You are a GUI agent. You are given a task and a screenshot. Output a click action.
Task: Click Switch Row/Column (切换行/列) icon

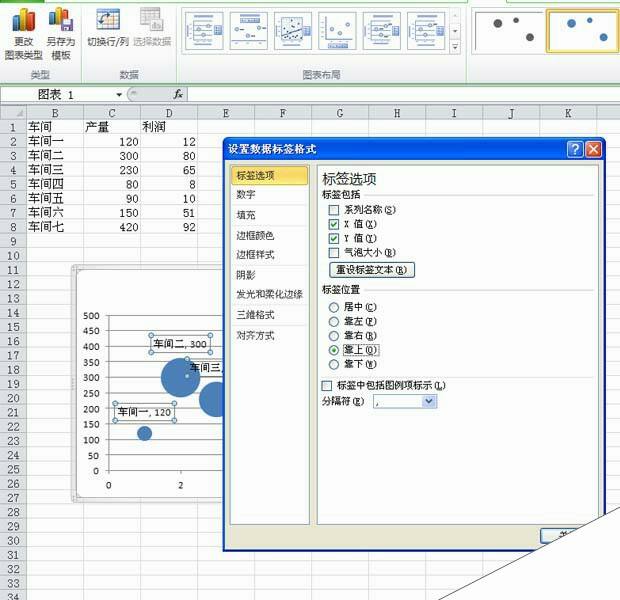click(108, 28)
